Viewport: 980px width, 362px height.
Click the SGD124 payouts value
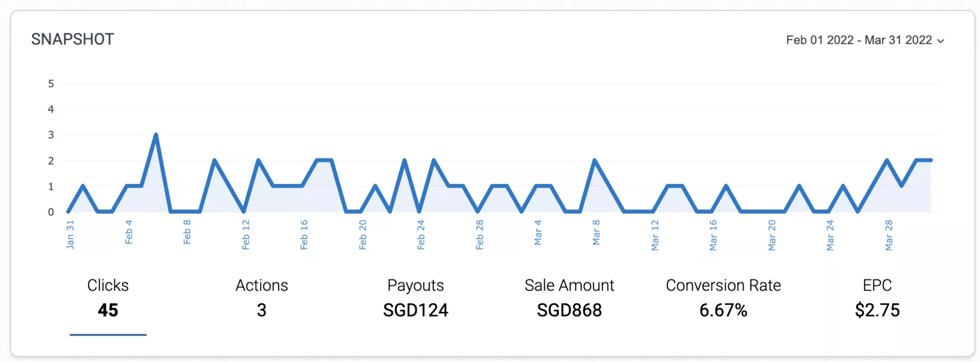click(415, 310)
